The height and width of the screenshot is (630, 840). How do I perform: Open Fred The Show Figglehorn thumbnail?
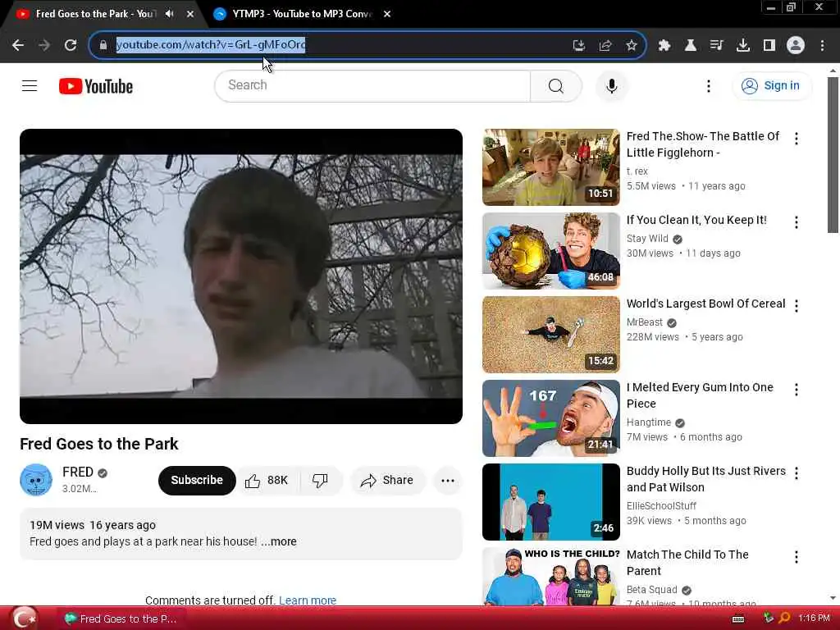pyautogui.click(x=550, y=167)
